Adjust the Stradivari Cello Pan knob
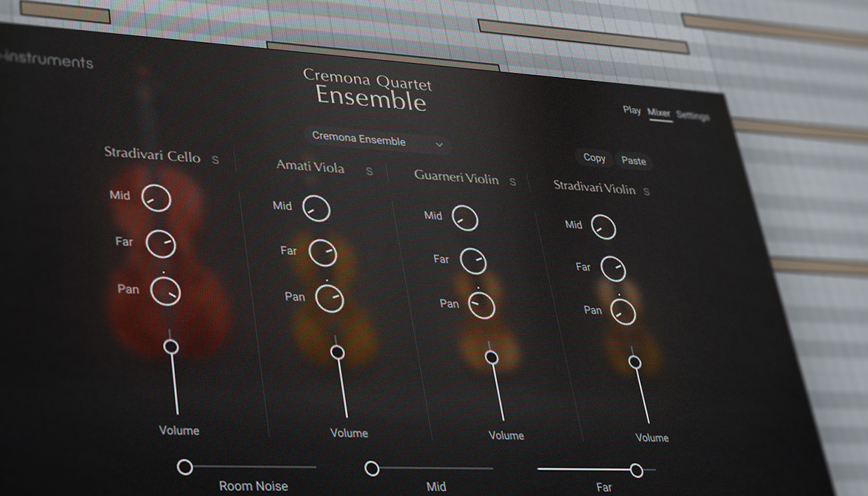Image resolution: width=868 pixels, height=496 pixels. coord(166,291)
